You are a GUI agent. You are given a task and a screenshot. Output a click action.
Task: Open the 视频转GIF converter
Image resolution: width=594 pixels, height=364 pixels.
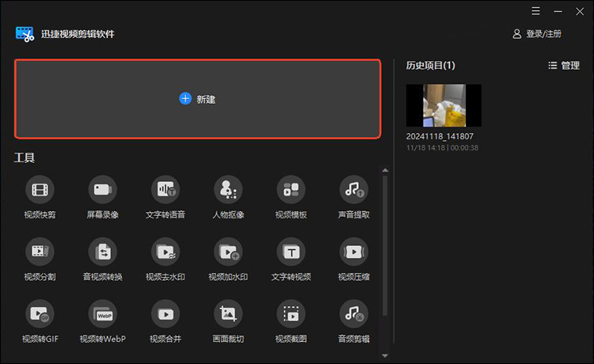(x=40, y=321)
